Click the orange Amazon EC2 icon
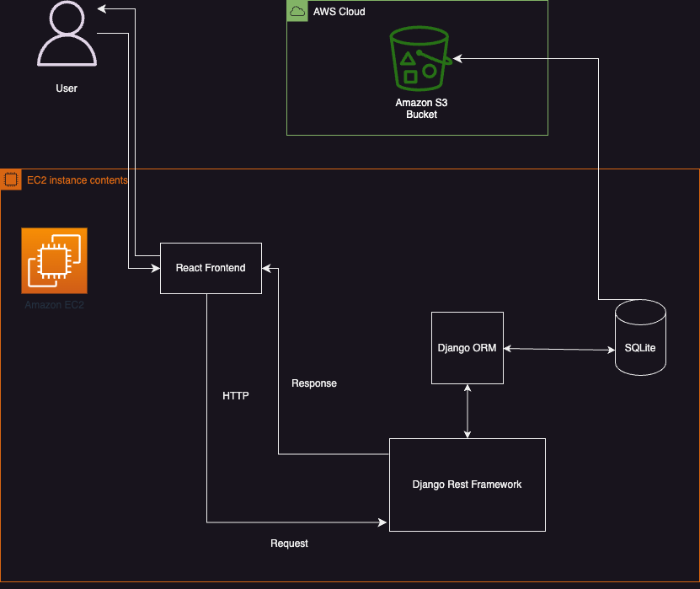700x589 pixels. 55,260
